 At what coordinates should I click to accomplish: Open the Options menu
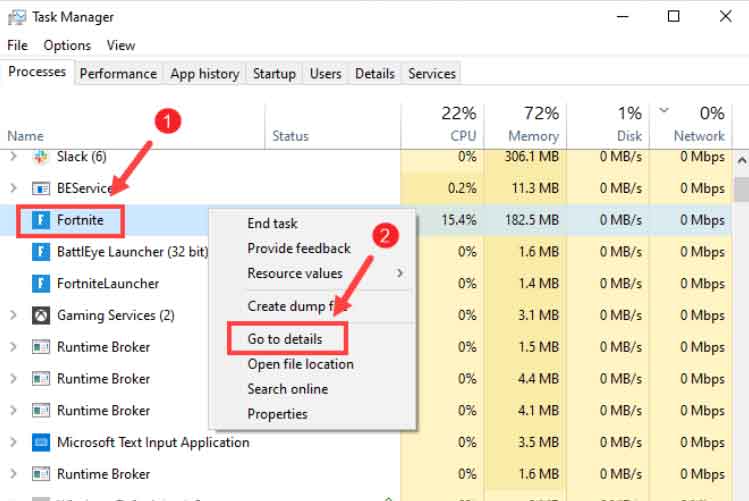click(x=67, y=45)
